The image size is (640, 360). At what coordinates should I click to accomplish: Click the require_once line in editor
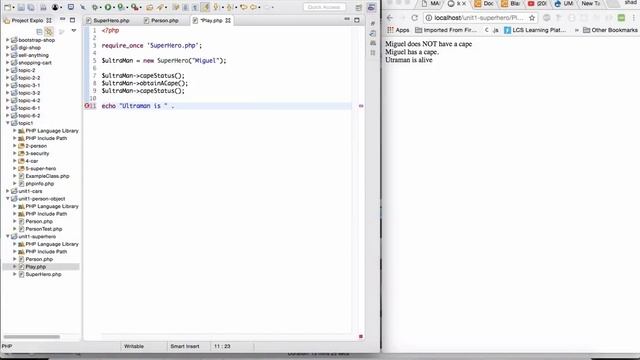[152, 45]
